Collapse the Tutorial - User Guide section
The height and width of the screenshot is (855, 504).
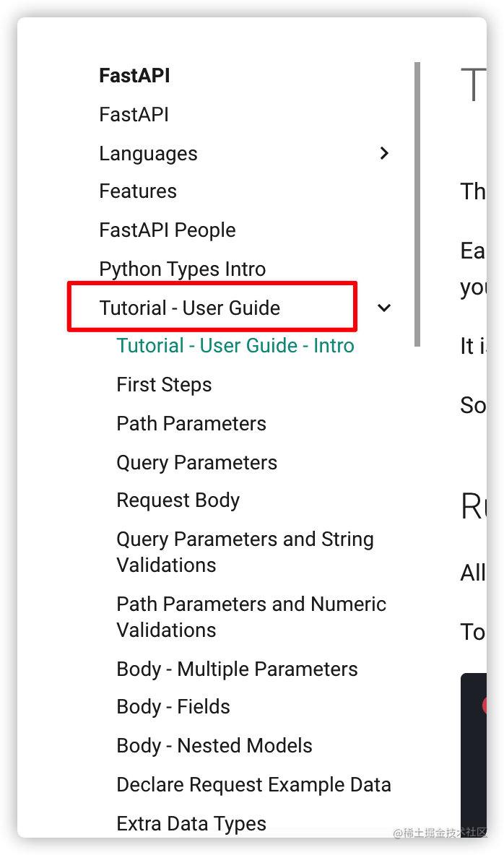[384, 308]
